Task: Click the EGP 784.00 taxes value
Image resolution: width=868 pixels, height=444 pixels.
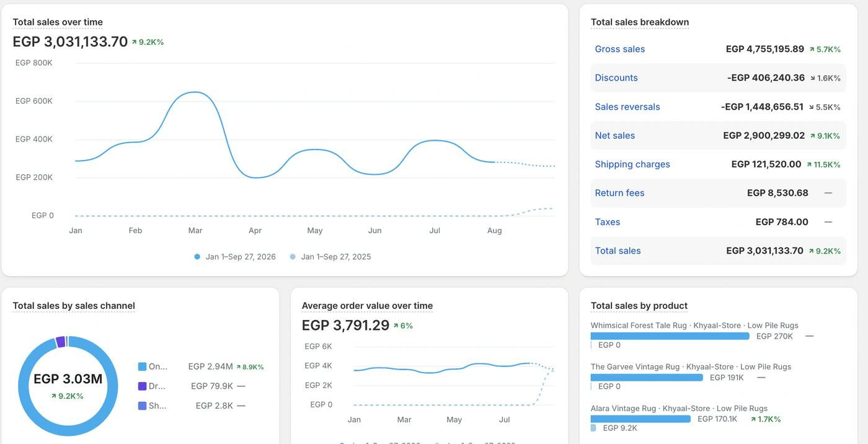Action: [782, 222]
